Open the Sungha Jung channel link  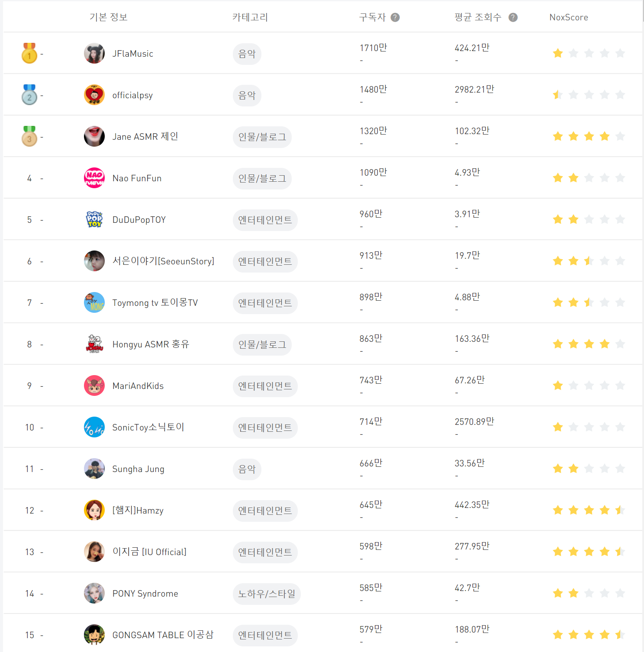(138, 469)
